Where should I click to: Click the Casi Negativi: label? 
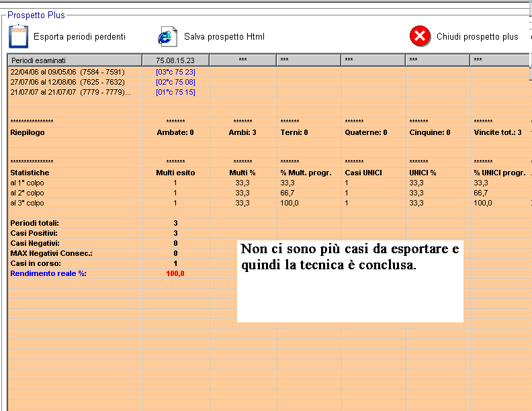[x=35, y=244]
